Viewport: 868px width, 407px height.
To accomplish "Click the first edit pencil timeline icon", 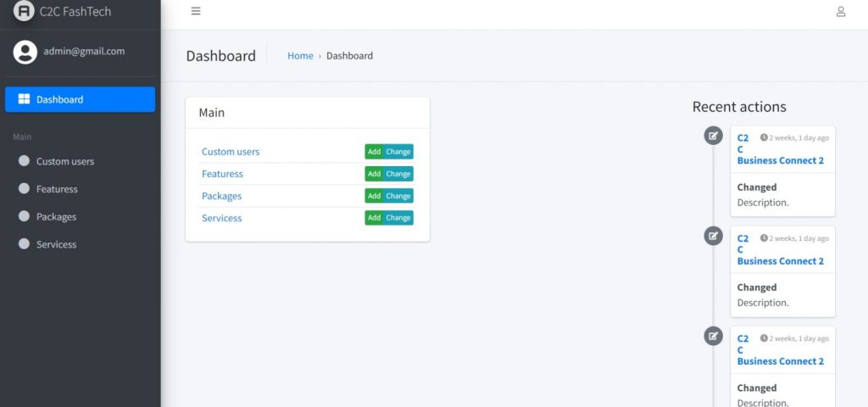I will pos(714,136).
